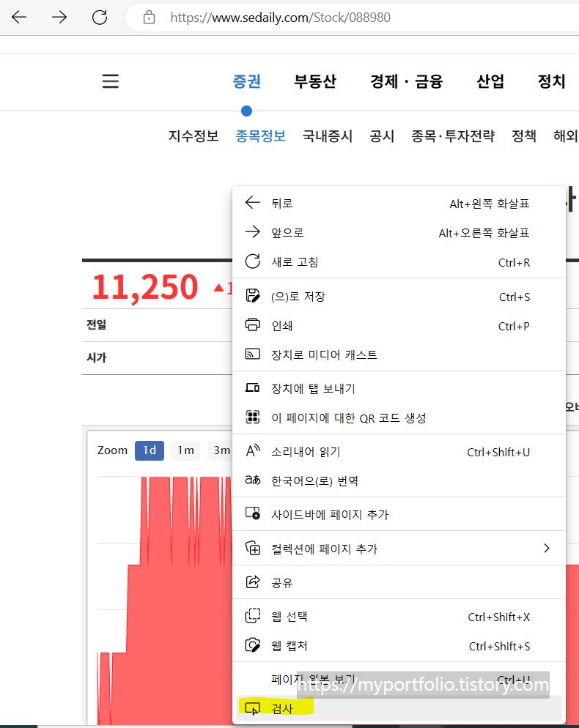
Task: Go to 정책 submenu link
Action: pos(524,136)
